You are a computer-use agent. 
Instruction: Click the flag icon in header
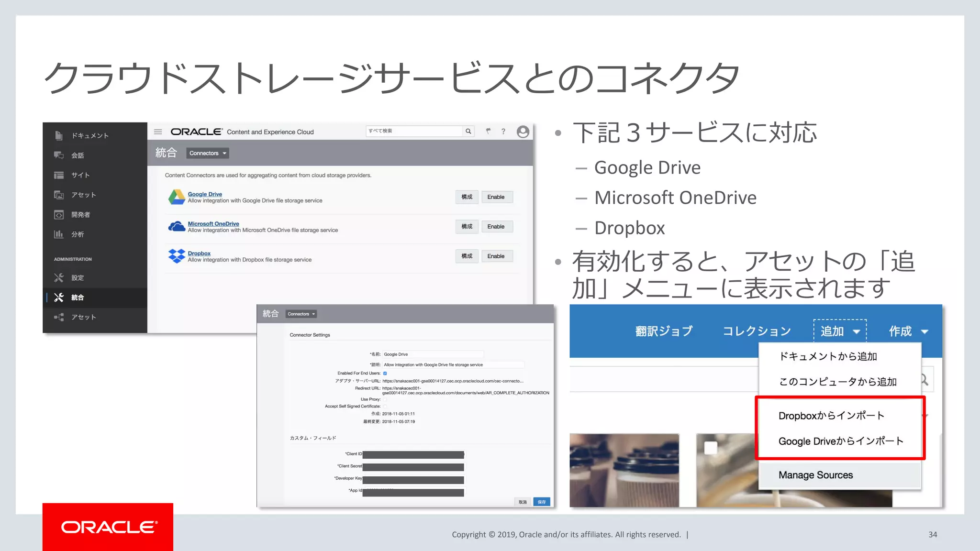click(488, 131)
